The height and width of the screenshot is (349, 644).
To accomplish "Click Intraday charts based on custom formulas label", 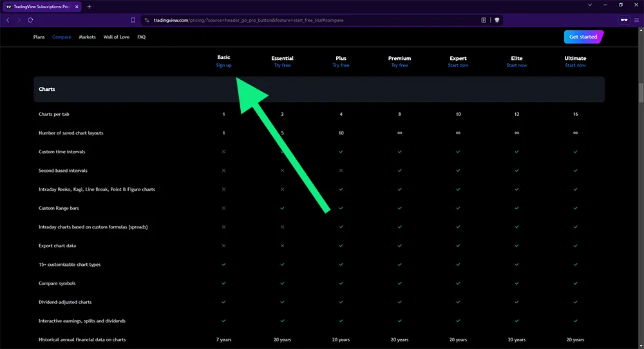I will pos(93,227).
